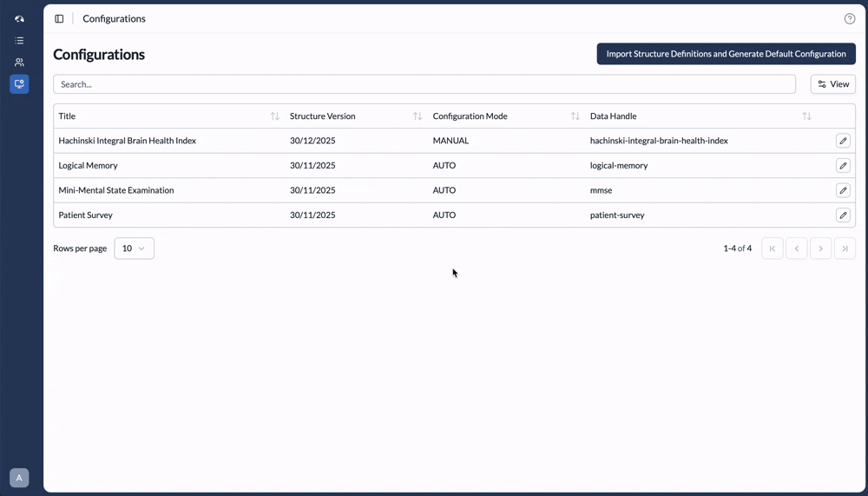Toggle the sidebar panel collapse icon
The image size is (868, 496).
click(x=59, y=19)
